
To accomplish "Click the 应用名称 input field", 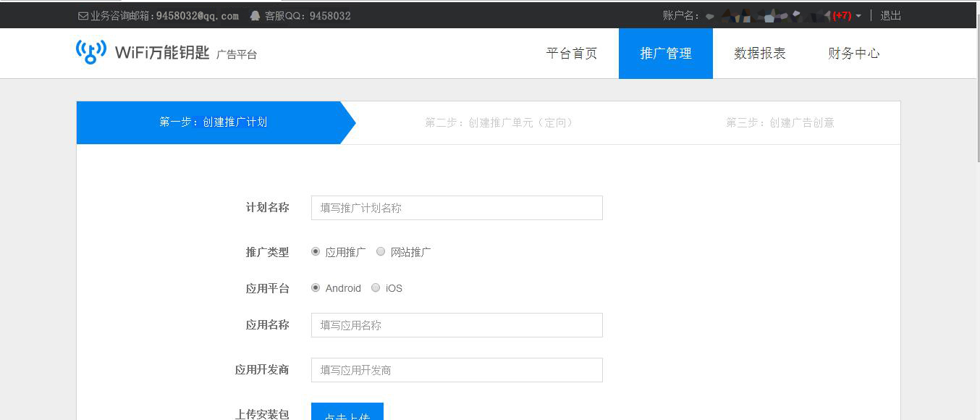I will [456, 324].
